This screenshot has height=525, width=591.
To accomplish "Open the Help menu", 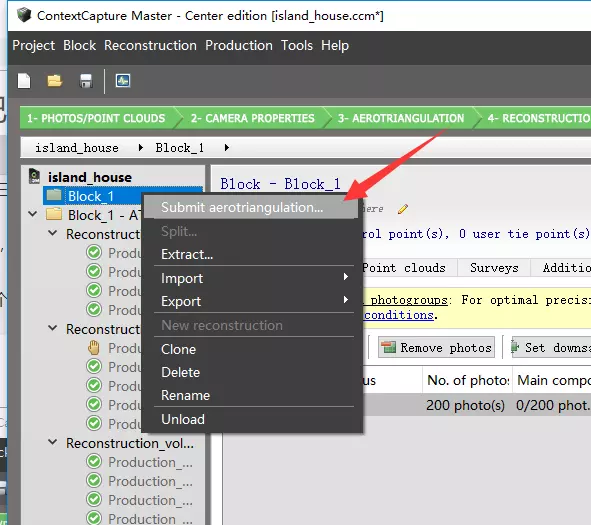I will click(335, 46).
